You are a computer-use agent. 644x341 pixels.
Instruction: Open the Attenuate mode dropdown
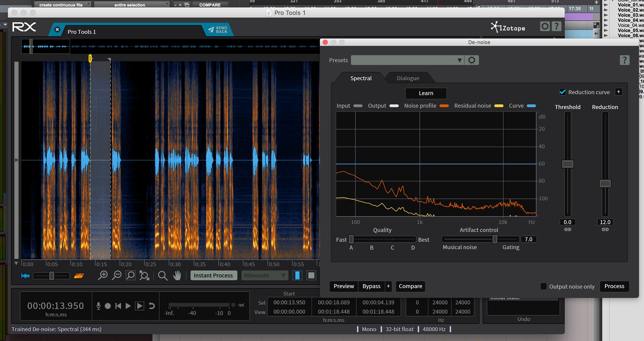(264, 276)
